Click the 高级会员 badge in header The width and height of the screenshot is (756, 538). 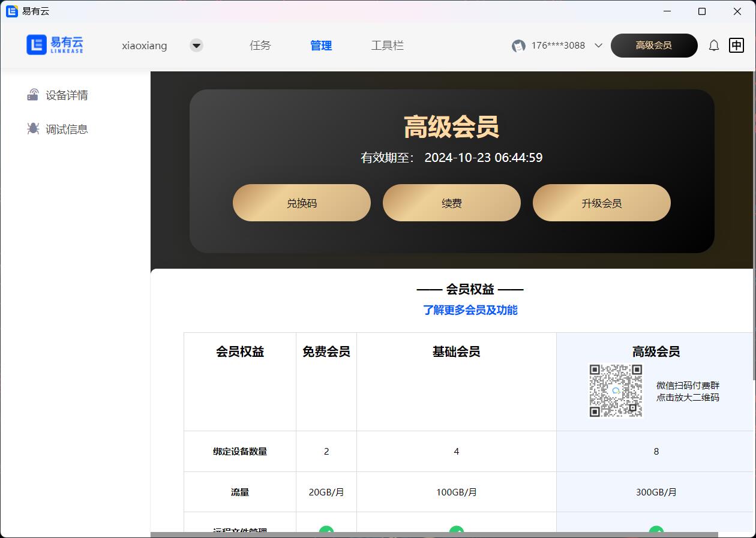coord(654,46)
